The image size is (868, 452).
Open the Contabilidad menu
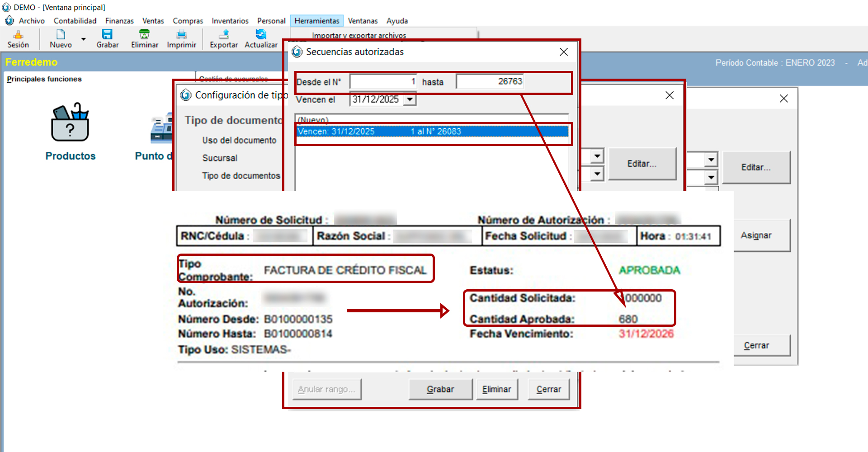pos(75,21)
